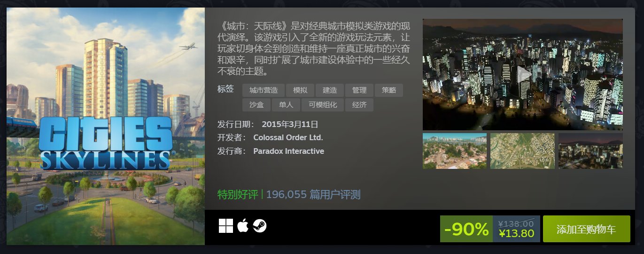Click the 发行商 label
Viewport: 644px width, 254px height.
click(x=232, y=151)
